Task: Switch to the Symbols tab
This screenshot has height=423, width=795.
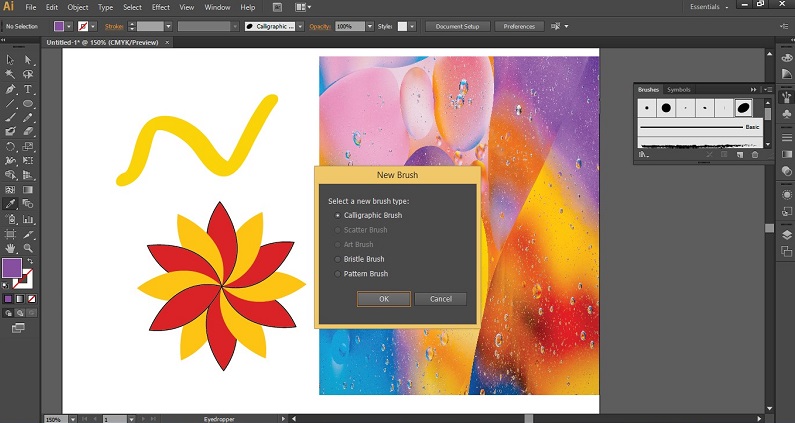Action: [x=678, y=90]
